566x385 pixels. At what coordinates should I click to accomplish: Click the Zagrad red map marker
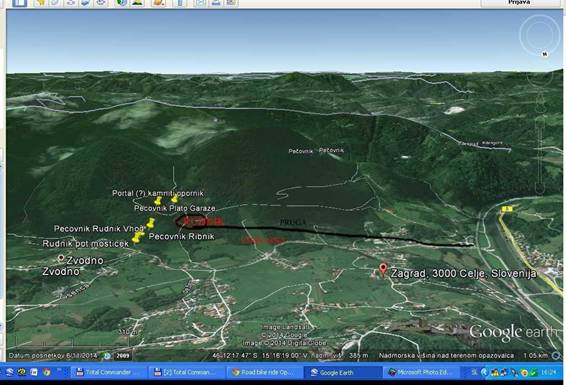(x=383, y=270)
